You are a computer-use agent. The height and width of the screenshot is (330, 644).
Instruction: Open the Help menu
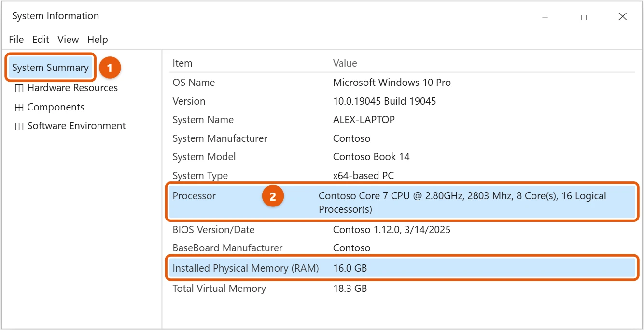coord(98,40)
